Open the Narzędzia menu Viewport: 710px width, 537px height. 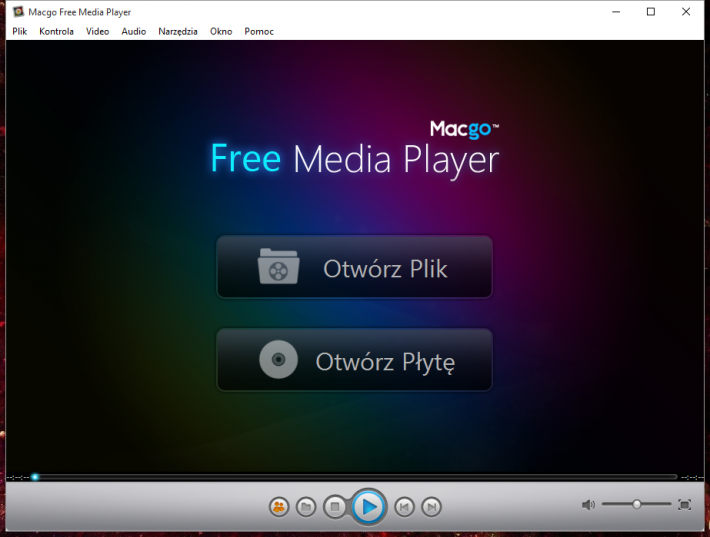coord(178,31)
